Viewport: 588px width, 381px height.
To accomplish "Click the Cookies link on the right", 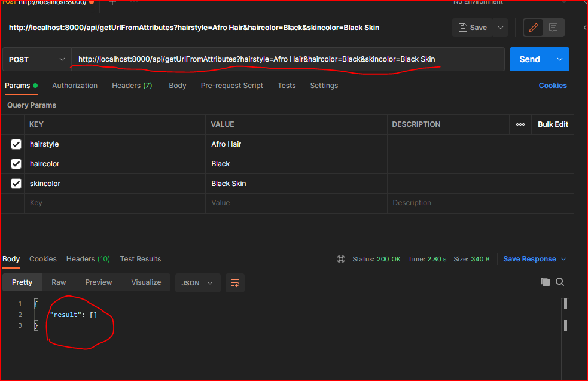I will pos(552,86).
